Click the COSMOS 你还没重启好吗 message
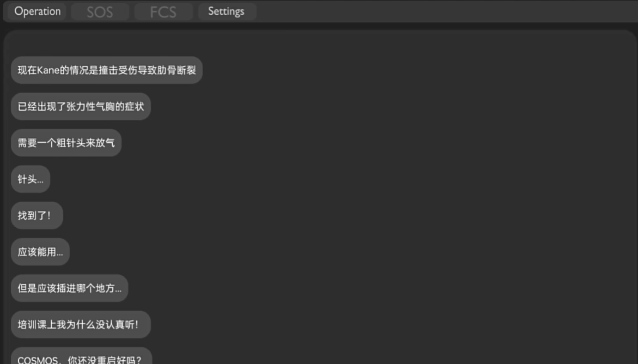The image size is (638, 364). (81, 356)
